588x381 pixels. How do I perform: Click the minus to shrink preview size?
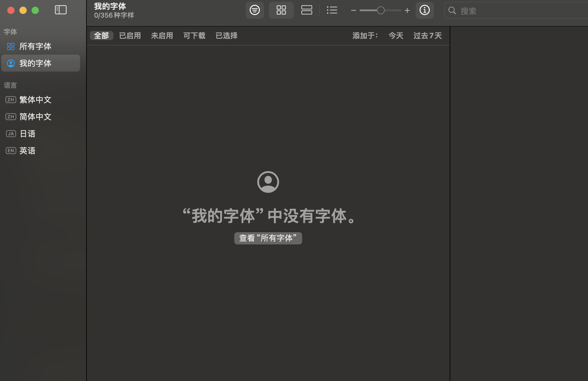tap(353, 11)
